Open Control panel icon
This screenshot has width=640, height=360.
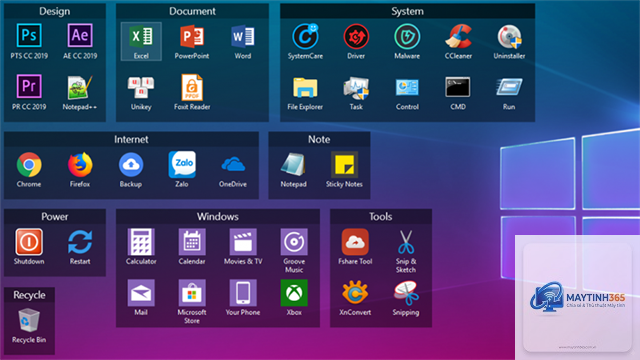(407, 87)
